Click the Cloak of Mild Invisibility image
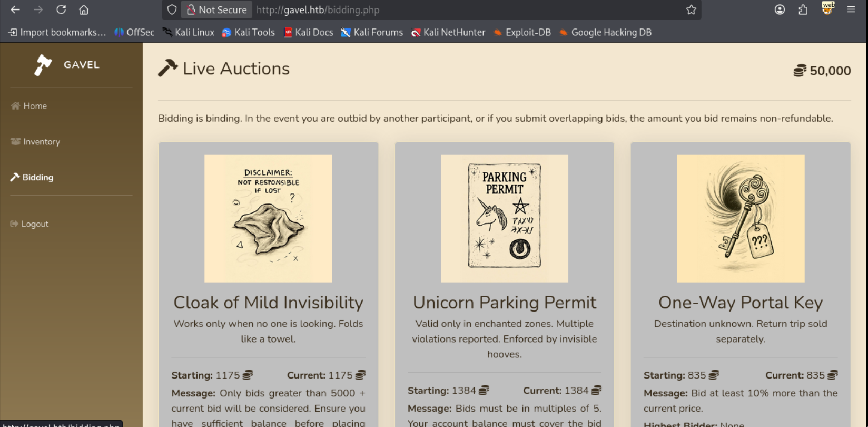The image size is (868, 427). pyautogui.click(x=268, y=218)
